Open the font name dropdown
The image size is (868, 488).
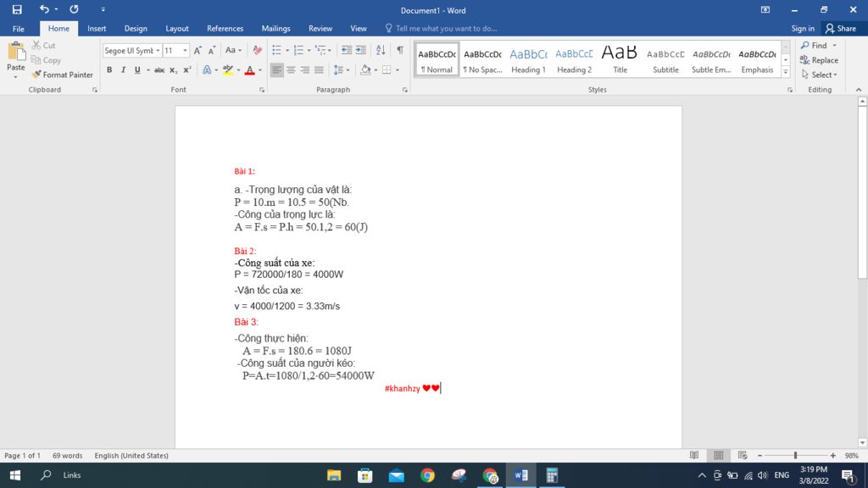tap(158, 50)
